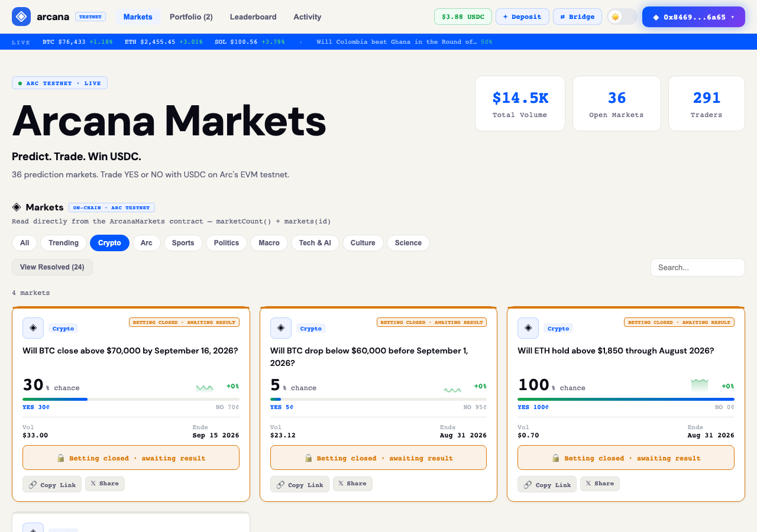
Task: Click NO 95¢ label on BTC $60,000 card
Action: point(475,407)
